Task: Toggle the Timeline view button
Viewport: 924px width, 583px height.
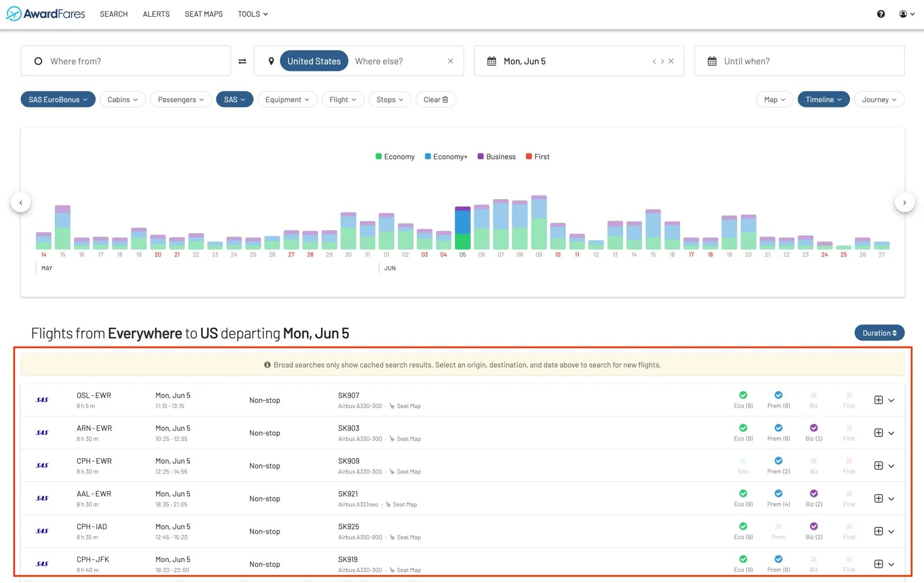Action: pyautogui.click(x=824, y=100)
